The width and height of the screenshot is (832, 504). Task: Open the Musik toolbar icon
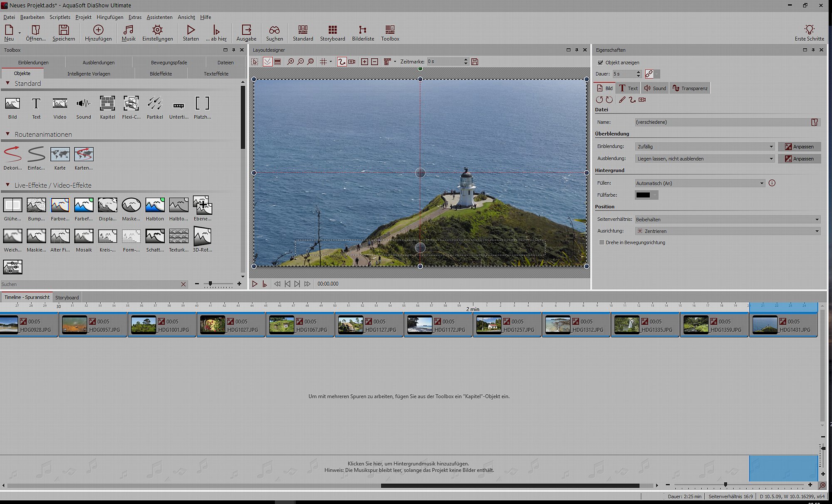tap(128, 30)
